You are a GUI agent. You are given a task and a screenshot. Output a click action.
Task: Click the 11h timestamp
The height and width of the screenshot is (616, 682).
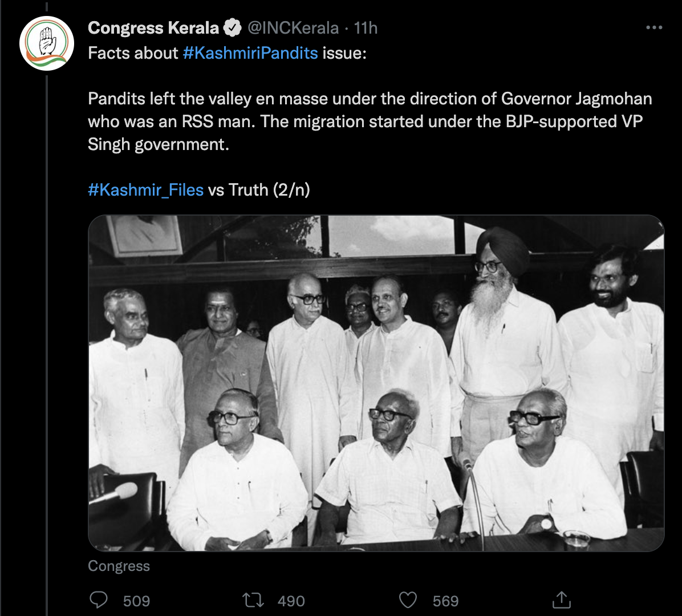(366, 27)
